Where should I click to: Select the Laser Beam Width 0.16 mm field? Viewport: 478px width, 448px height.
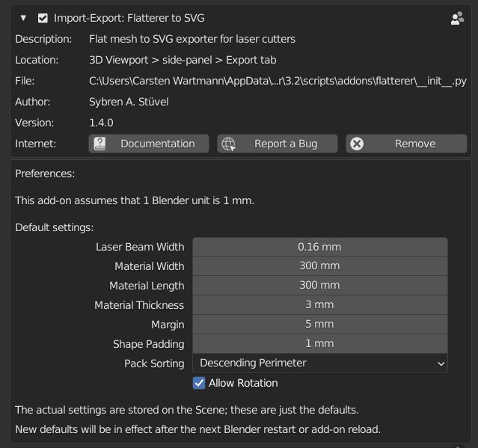[x=319, y=247]
